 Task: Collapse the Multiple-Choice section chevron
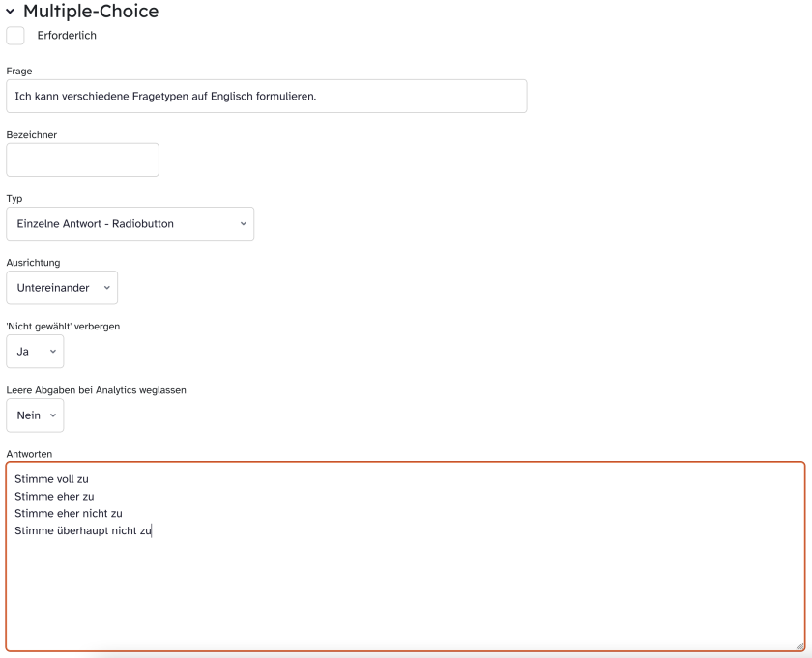pyautogui.click(x=11, y=12)
